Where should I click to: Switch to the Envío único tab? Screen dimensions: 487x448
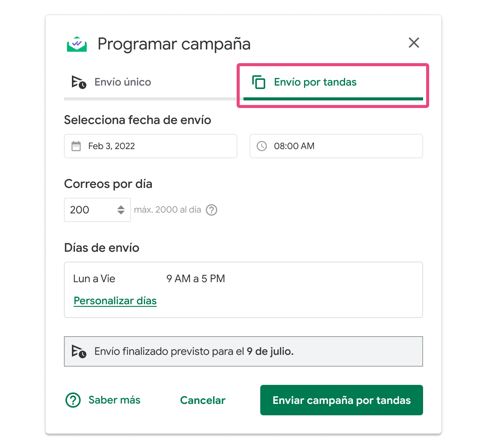point(123,82)
